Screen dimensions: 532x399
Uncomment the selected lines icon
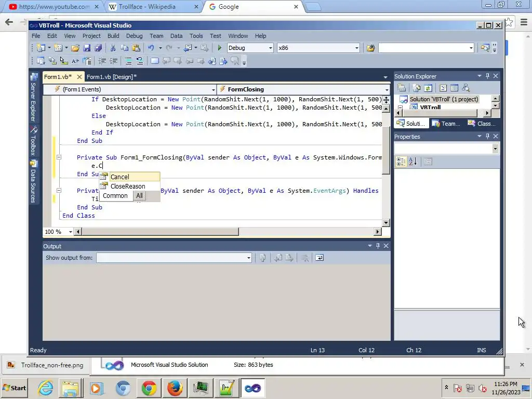pyautogui.click(x=139, y=61)
